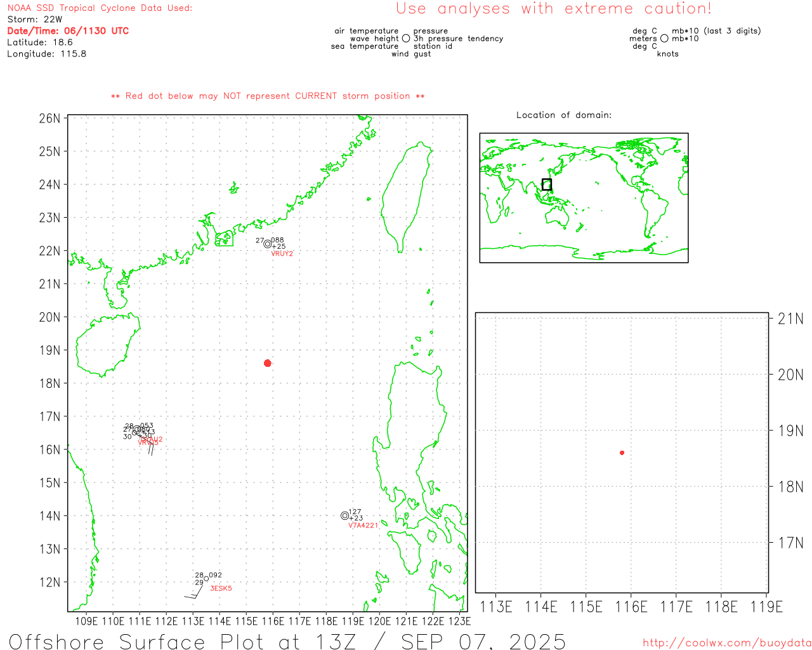Click the world overview map thumbnail
The width and height of the screenshot is (812, 650).
click(x=584, y=197)
